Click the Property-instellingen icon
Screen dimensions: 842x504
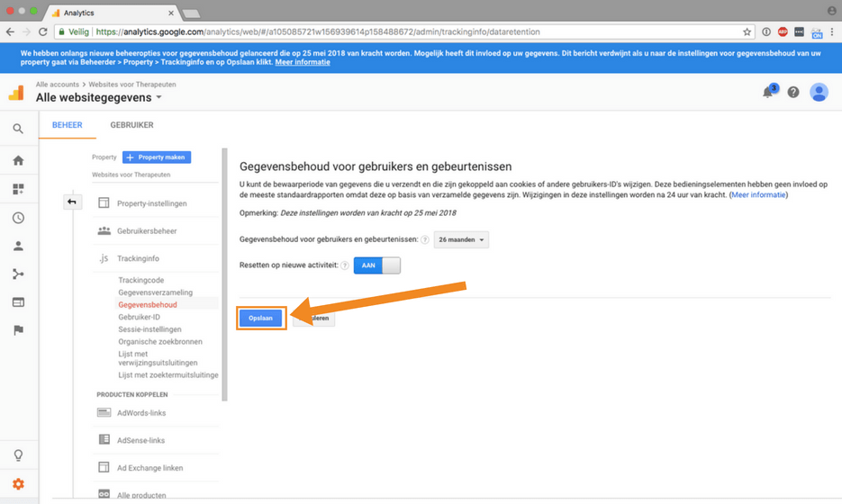(x=104, y=202)
